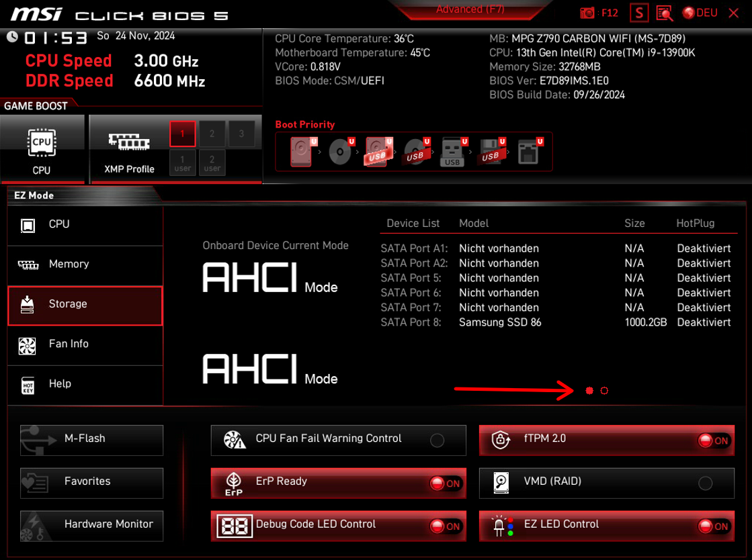Open the M-Flash utility
The width and height of the screenshot is (752, 560).
[x=91, y=440]
